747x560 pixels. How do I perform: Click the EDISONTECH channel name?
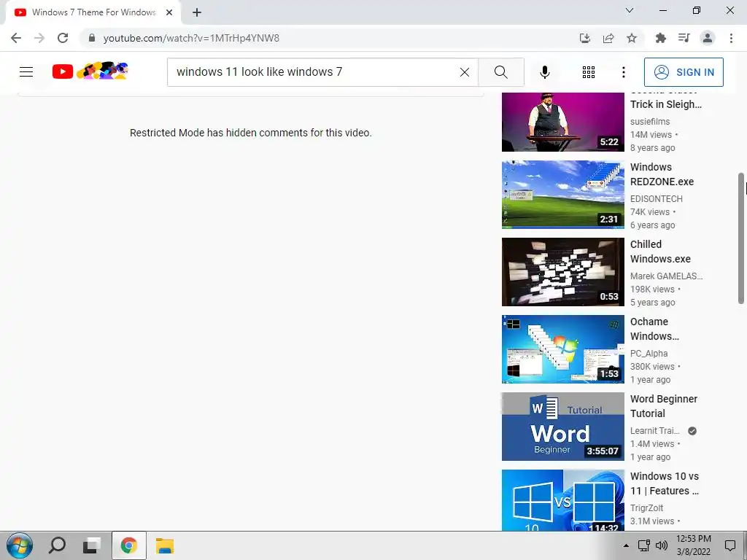(x=656, y=198)
